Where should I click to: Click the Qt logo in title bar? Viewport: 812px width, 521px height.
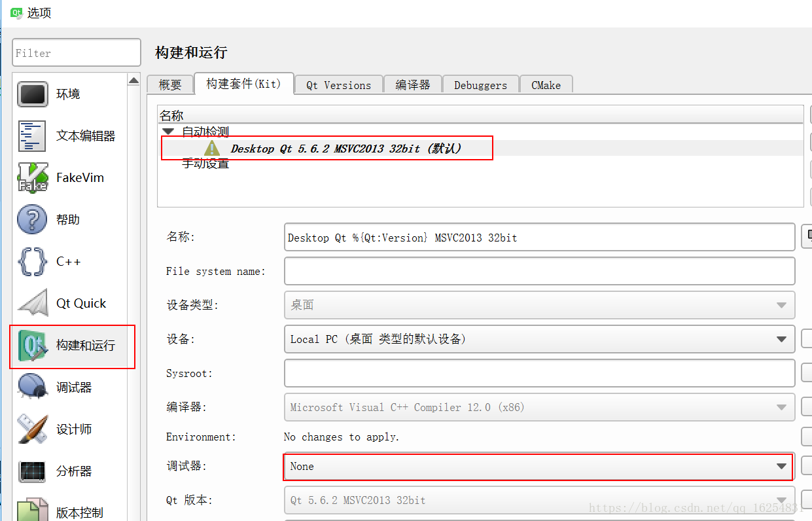(x=16, y=12)
